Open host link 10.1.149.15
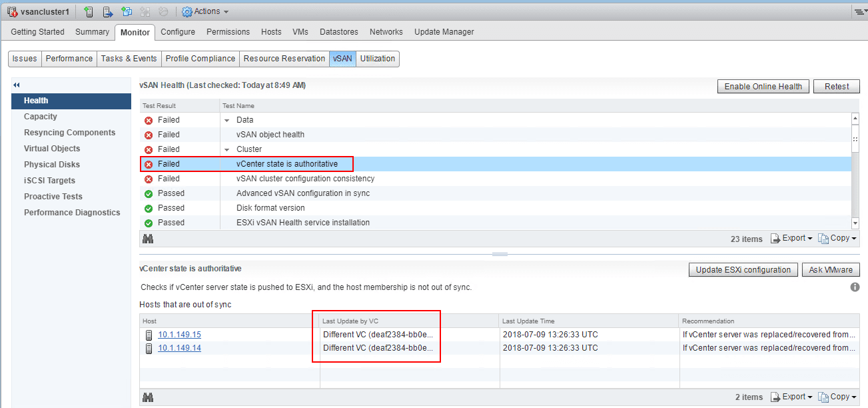 (x=179, y=335)
